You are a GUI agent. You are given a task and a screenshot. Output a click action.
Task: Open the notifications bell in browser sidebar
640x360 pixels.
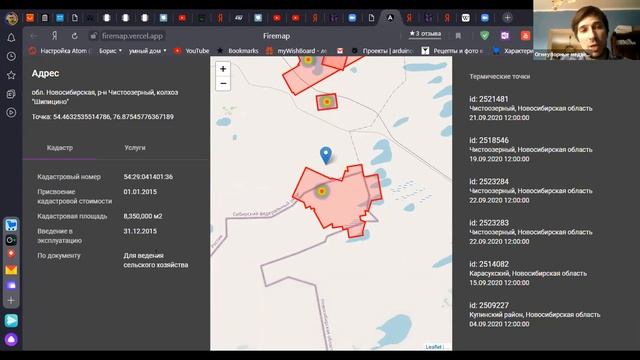pos(11,38)
